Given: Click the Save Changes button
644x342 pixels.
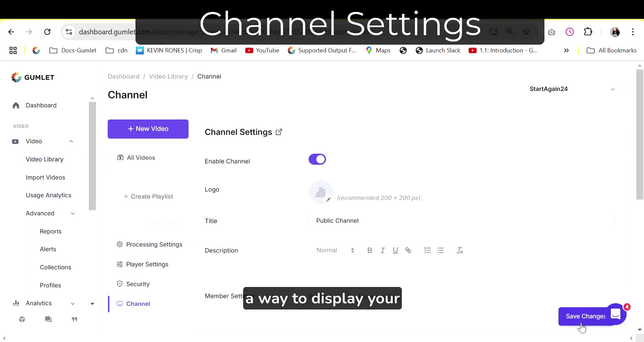Looking at the screenshot, I should pyautogui.click(x=585, y=316).
